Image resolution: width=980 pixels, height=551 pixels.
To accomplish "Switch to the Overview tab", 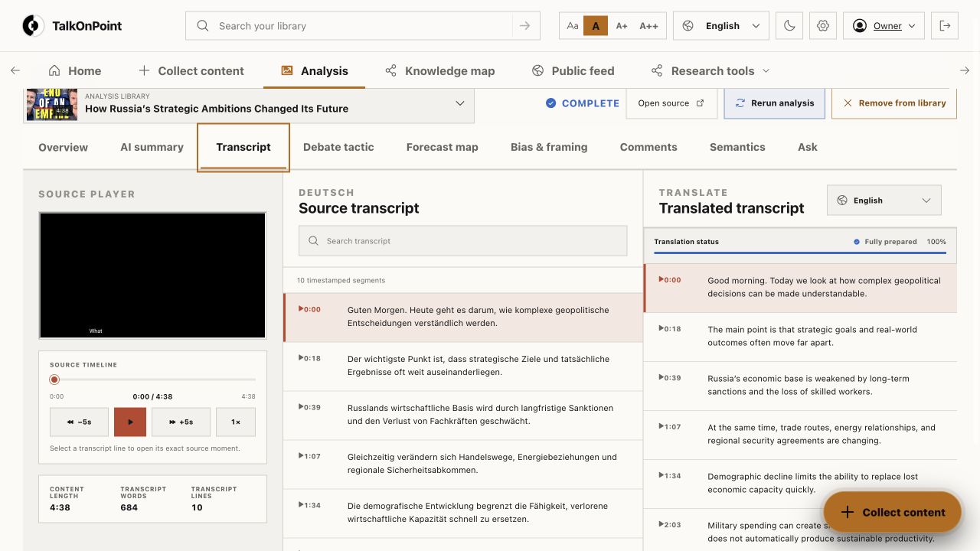I will point(63,147).
